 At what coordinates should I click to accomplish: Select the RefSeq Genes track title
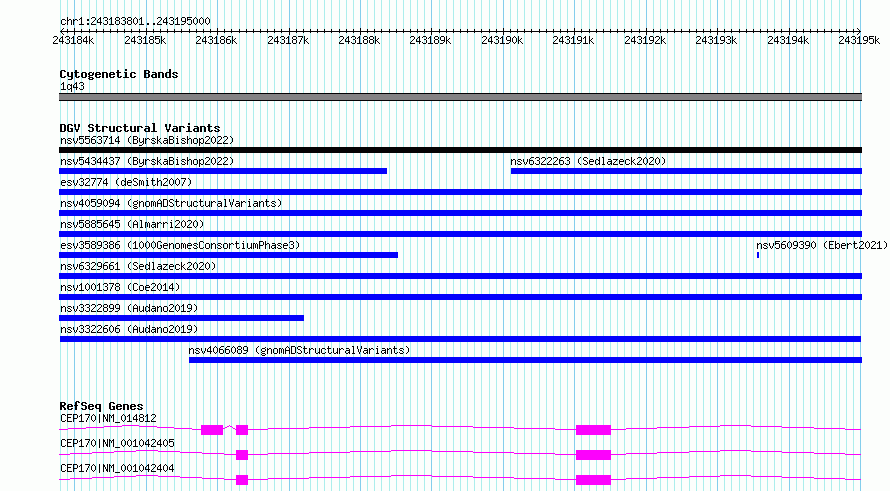click(102, 406)
